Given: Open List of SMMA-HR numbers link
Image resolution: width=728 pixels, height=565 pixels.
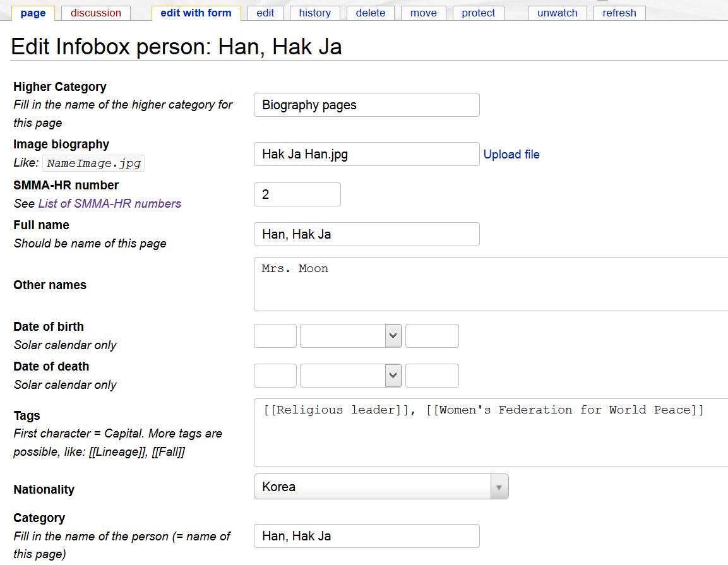Looking at the screenshot, I should [x=109, y=203].
